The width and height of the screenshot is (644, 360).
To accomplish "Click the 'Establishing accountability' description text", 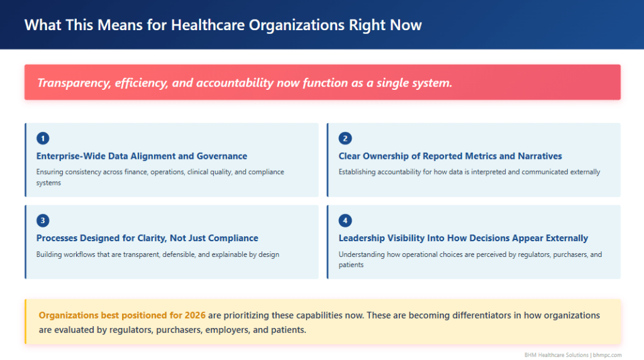I will 469,172.
